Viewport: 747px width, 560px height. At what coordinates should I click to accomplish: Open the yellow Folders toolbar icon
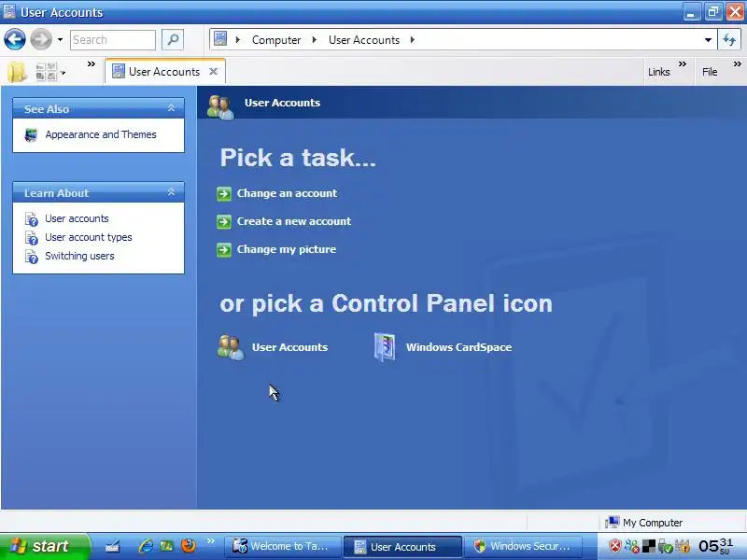tap(17, 72)
